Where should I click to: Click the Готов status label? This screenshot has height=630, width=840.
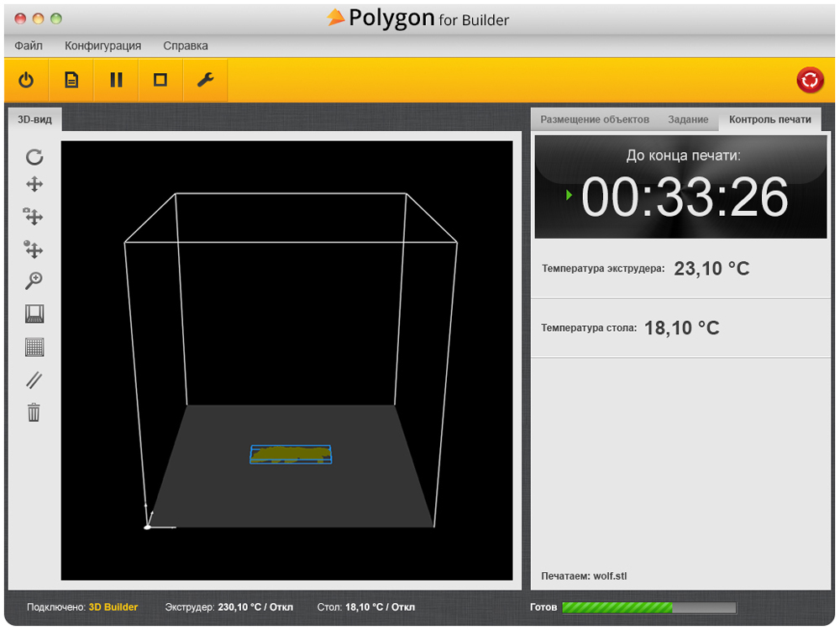543,607
